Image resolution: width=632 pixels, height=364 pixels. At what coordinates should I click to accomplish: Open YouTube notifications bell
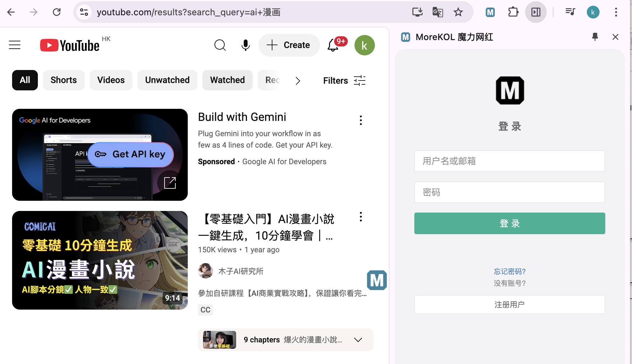click(x=334, y=45)
